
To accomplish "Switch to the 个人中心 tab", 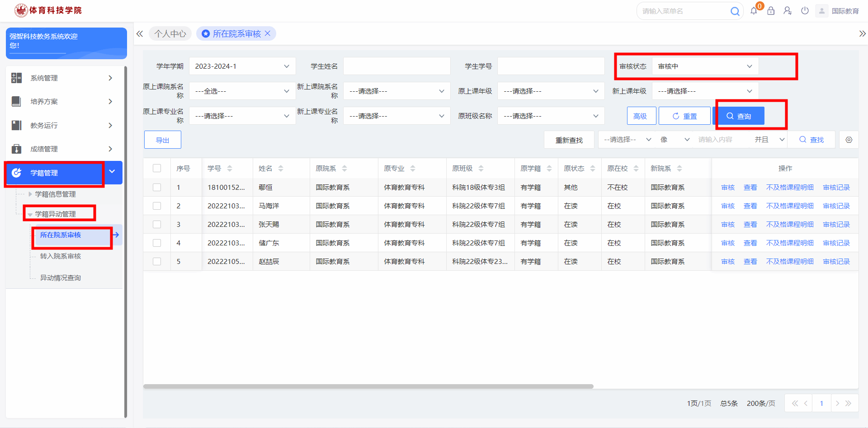I will tap(170, 34).
